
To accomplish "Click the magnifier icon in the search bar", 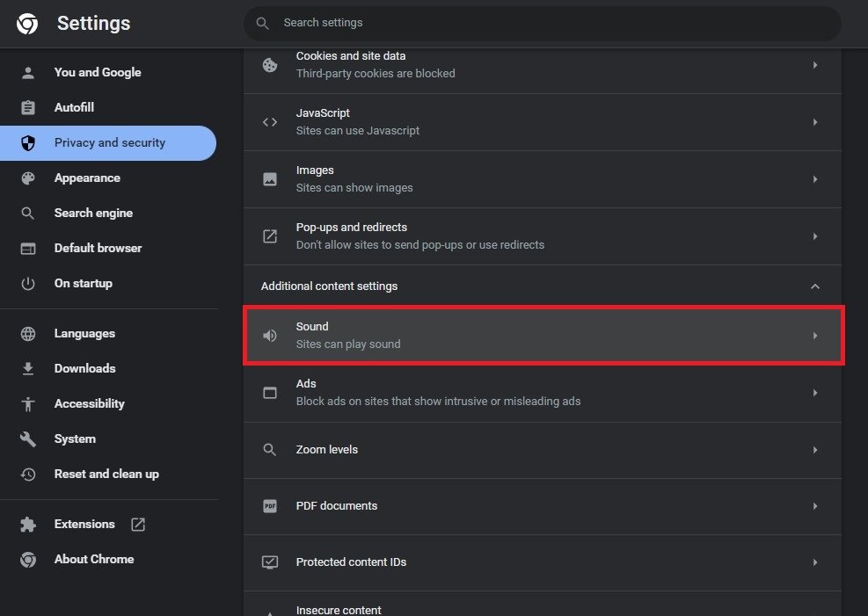I will (262, 23).
